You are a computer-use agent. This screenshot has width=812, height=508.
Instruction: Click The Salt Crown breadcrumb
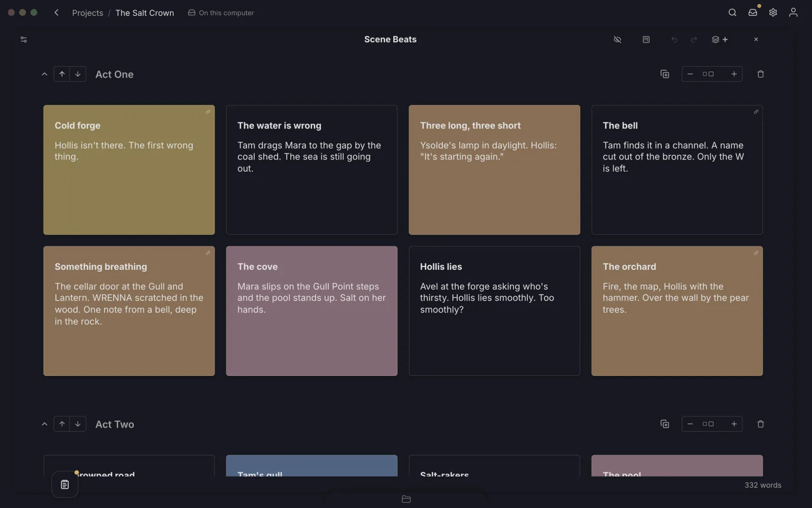pyautogui.click(x=145, y=13)
